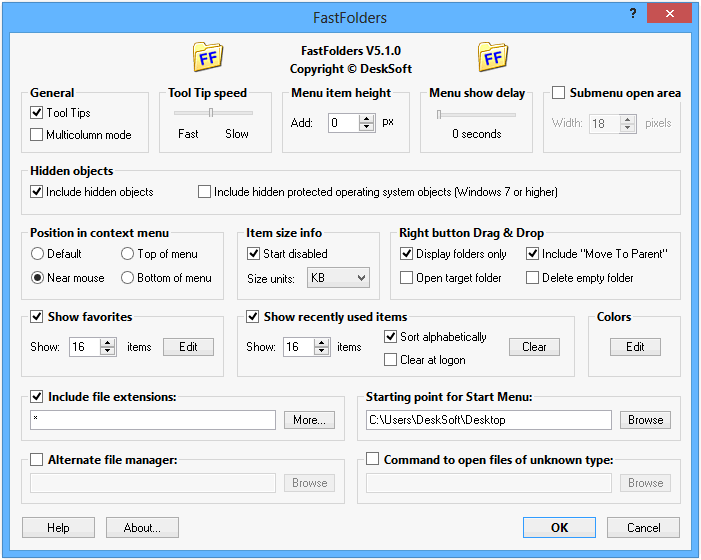Toggle Include file extensions checkbox
Image resolution: width=701 pixels, height=560 pixels.
coord(37,397)
